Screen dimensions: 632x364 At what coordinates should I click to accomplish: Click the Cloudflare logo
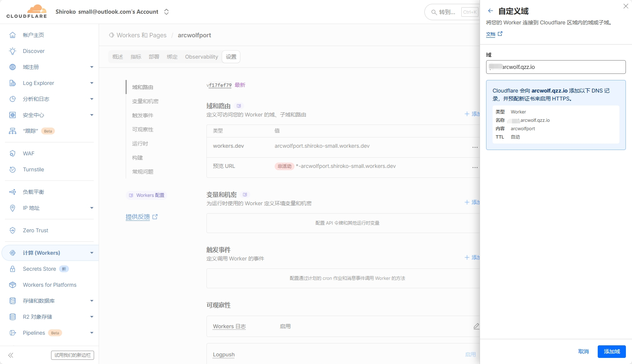pos(27,11)
